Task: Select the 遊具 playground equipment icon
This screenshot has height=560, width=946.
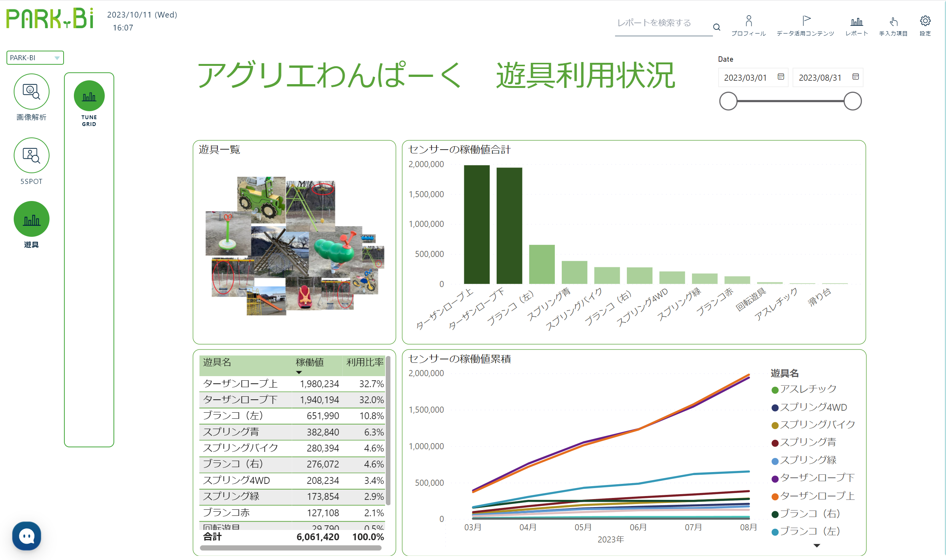Action: 31,219
